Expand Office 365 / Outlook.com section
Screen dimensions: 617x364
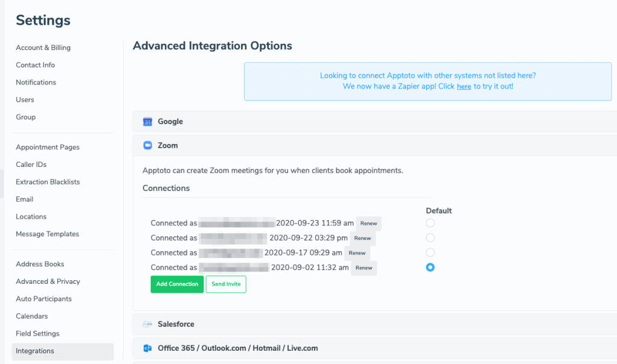click(237, 348)
